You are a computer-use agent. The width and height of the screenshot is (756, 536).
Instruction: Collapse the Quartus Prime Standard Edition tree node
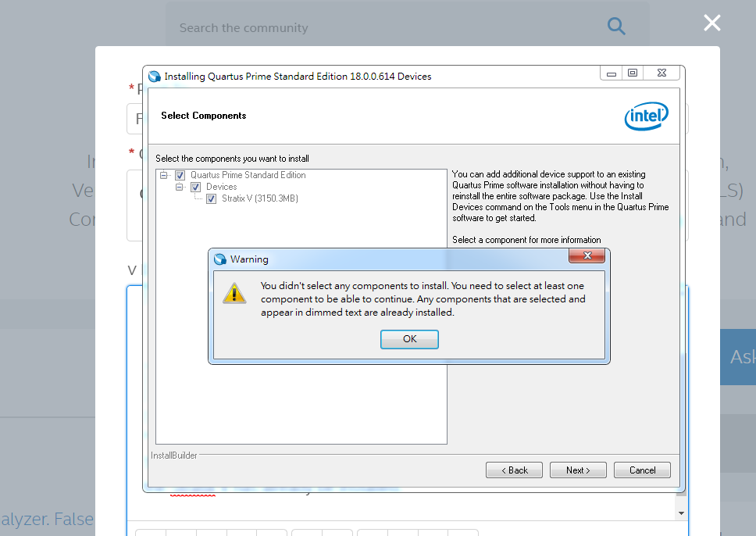tap(164, 176)
